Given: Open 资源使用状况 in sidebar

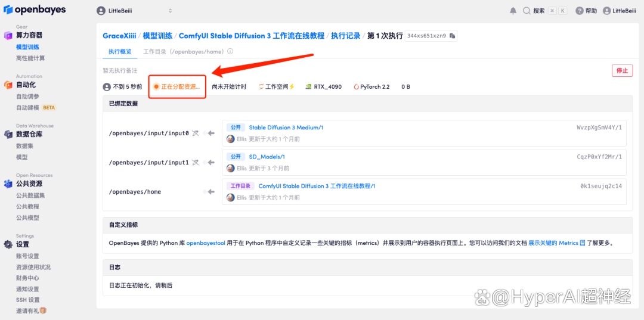Looking at the screenshot, I should click(33, 267).
